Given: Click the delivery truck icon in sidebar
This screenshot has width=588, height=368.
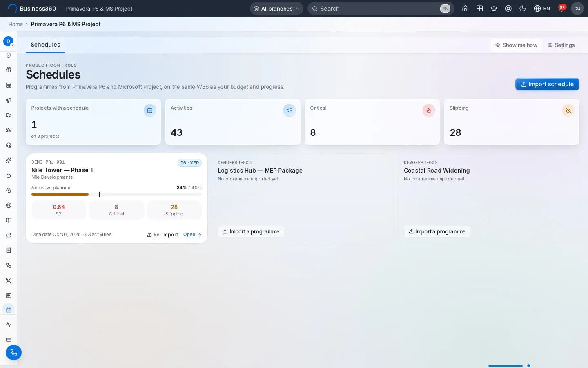Looking at the screenshot, I should (9, 115).
